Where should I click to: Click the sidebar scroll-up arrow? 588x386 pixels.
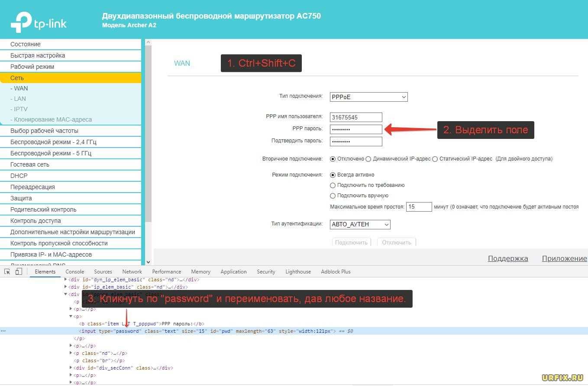click(x=148, y=42)
